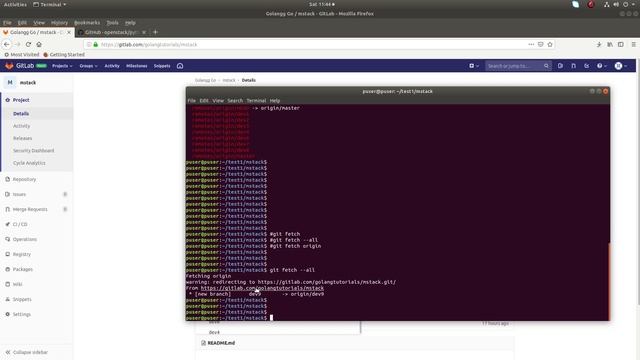Image resolution: width=640 pixels, height=360 pixels.
Task: Open Terminal app menu in Ubuntu top bar
Action: 49,4
